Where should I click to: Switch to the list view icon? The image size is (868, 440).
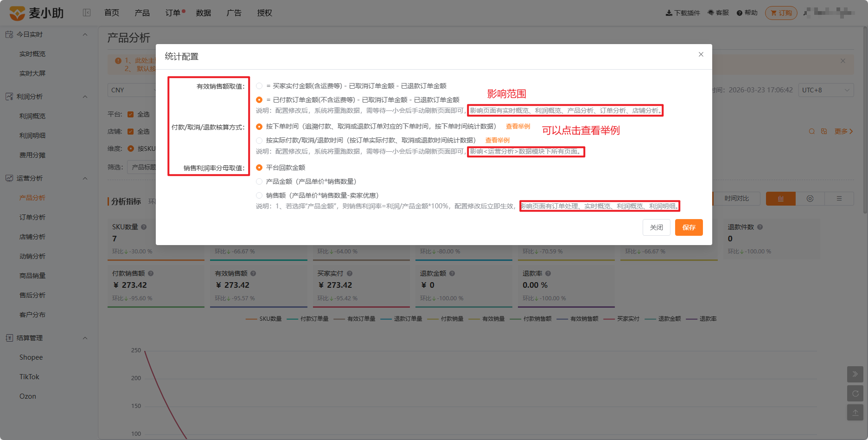[839, 199]
